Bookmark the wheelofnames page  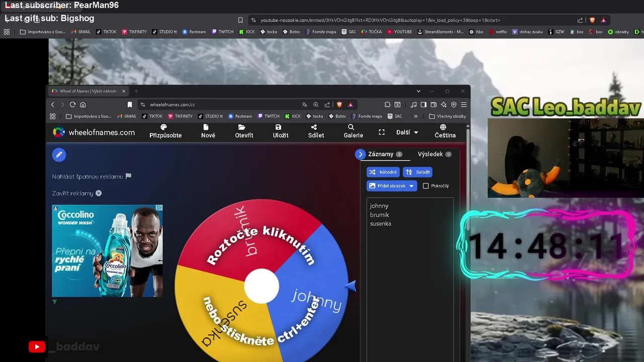129,105
